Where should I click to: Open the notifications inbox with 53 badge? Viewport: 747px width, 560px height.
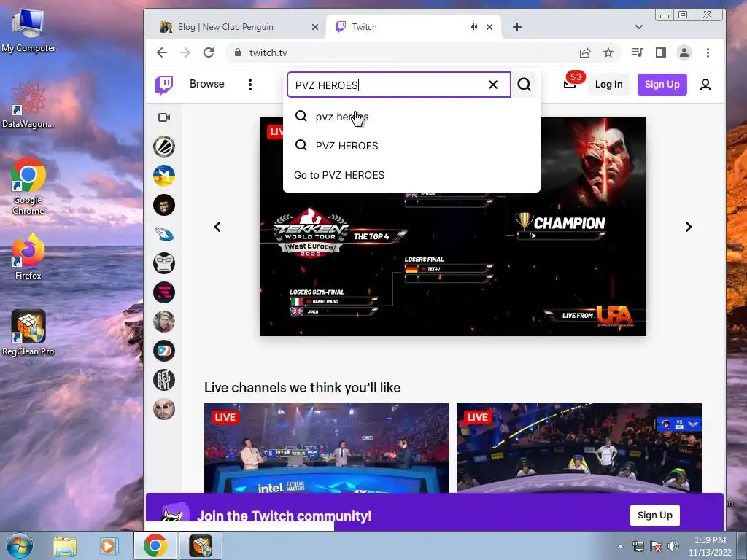570,85
